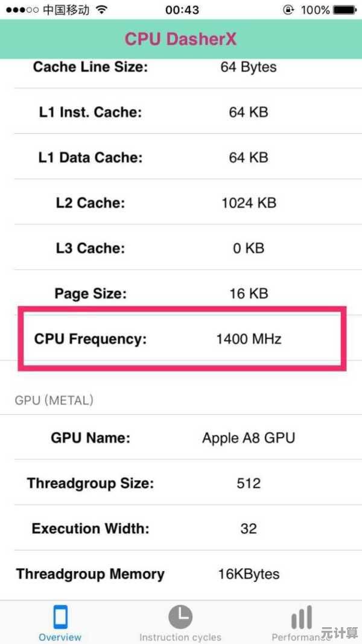Tap the GPU Name label
362x644 pixels.
[x=91, y=438]
